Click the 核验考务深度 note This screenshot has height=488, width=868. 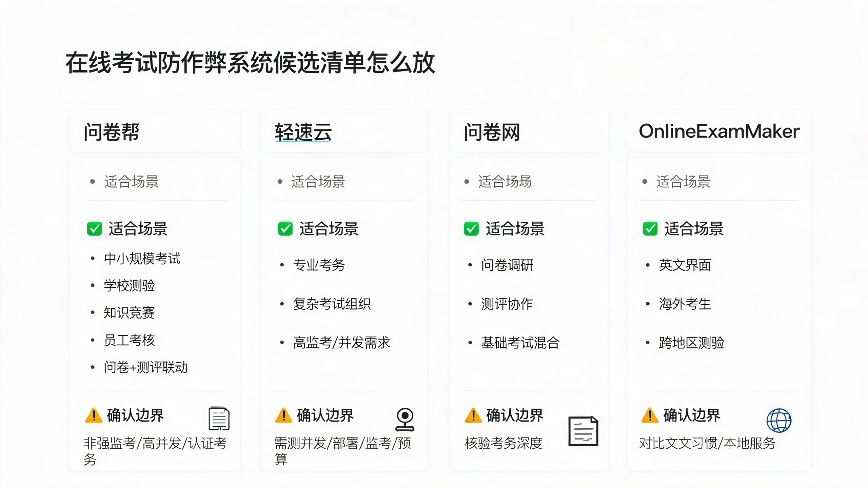tap(504, 443)
